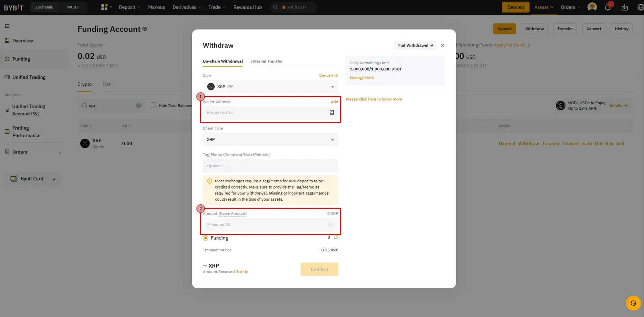Click the download app icon

(625, 7)
